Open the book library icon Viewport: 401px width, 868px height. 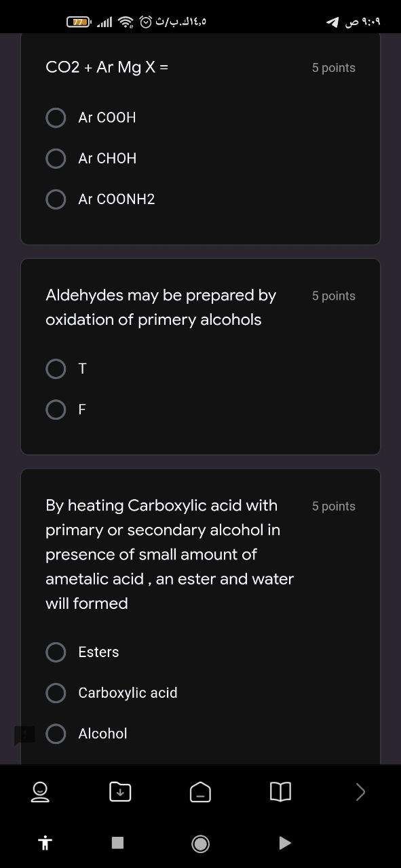[x=280, y=791]
